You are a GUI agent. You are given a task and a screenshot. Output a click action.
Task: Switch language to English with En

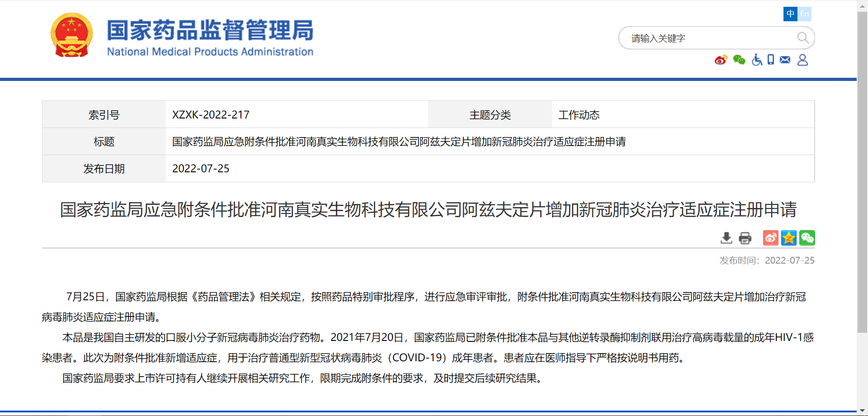[x=805, y=14]
